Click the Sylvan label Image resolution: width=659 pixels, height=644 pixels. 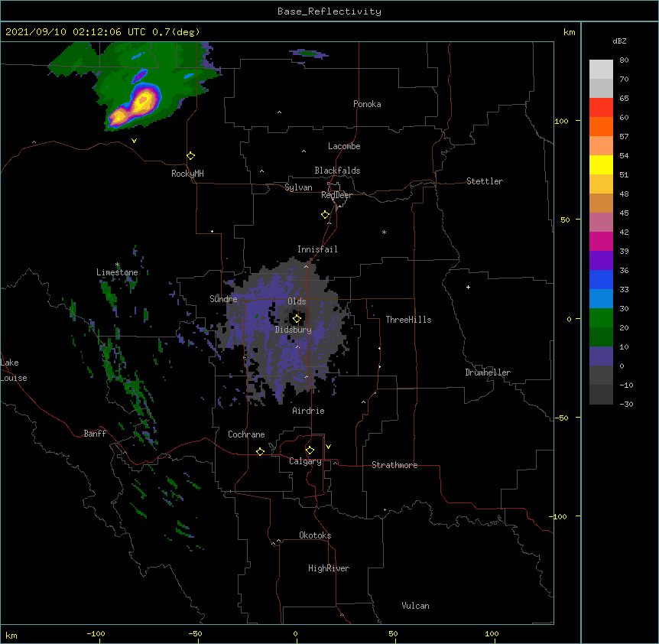(298, 187)
